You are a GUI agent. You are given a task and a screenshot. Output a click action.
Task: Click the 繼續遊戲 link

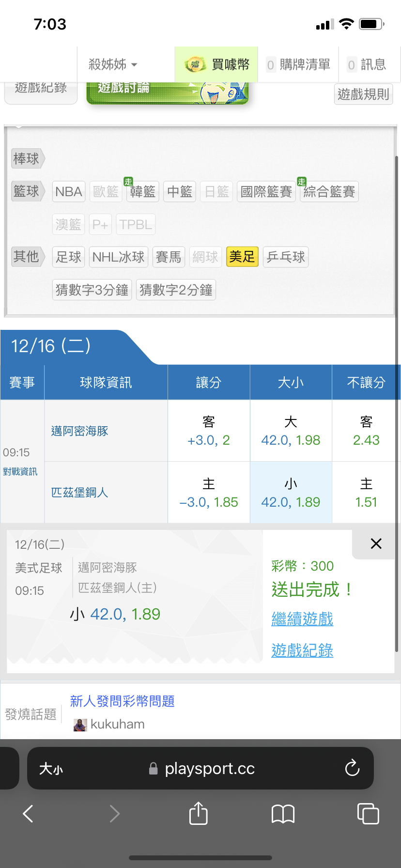coord(302,619)
